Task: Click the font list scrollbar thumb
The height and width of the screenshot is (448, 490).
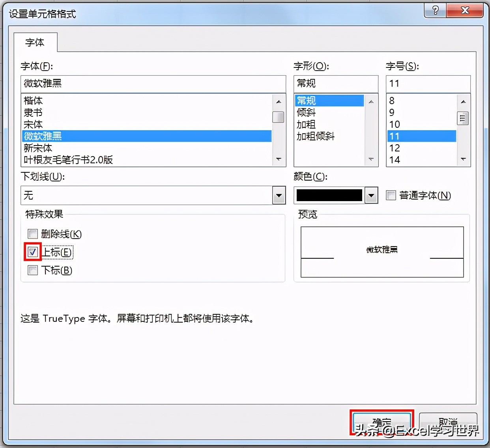Action: pos(279,117)
